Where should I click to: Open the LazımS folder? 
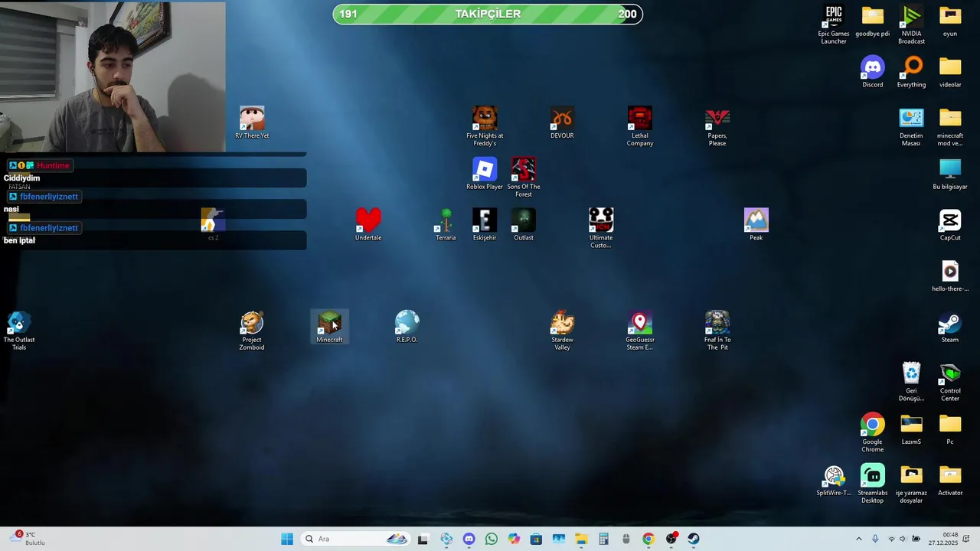point(911,429)
